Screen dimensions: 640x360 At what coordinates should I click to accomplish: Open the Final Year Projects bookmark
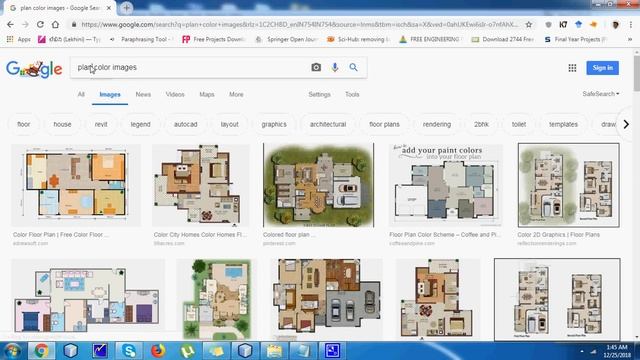pyautogui.click(x=576, y=39)
